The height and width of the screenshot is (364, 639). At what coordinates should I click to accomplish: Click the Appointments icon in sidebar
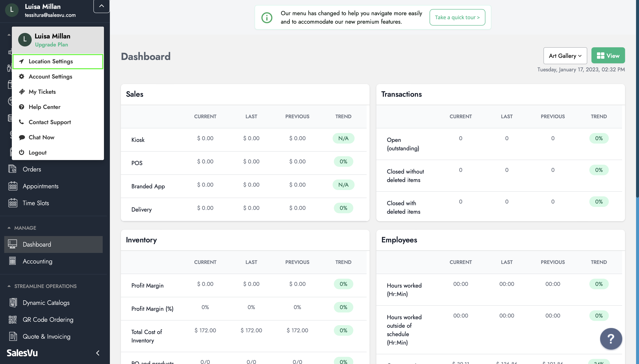point(13,186)
